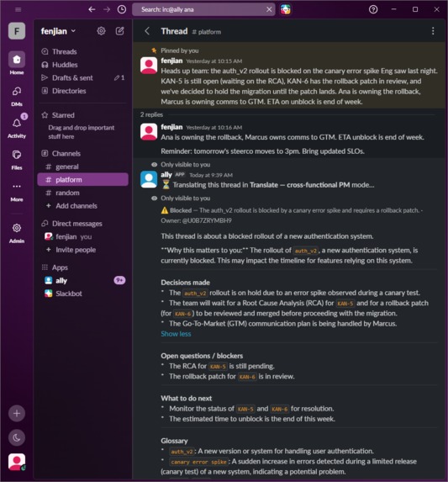Select the #platform channel
Image resolution: width=448 pixels, height=482 pixels.
point(83,179)
